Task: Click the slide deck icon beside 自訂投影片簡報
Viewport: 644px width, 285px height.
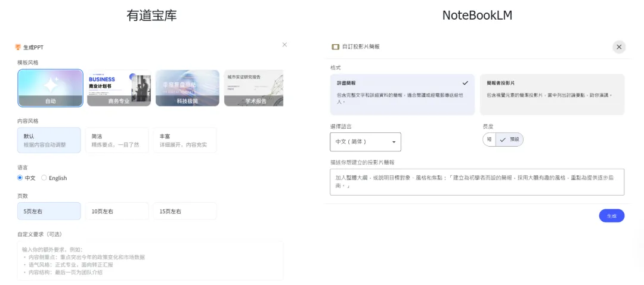Action: 336,47
